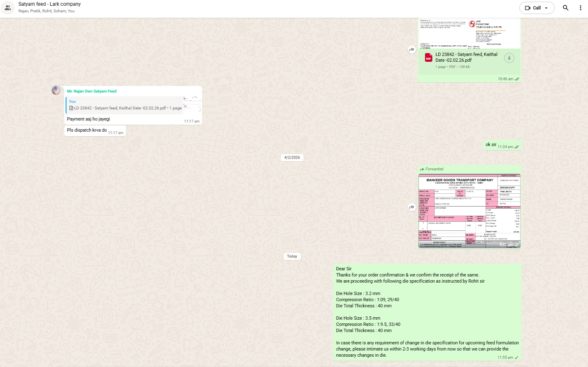
Task: Click the red PDF file icon
Action: click(x=428, y=58)
